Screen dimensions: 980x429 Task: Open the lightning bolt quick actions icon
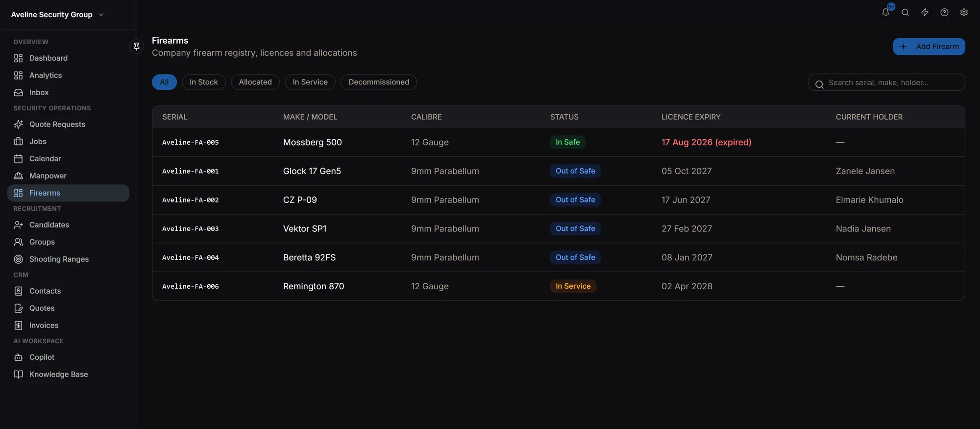[x=925, y=12]
